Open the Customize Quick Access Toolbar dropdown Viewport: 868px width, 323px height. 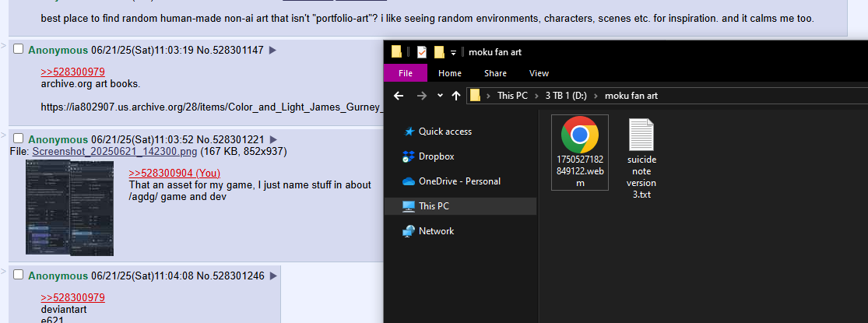[x=453, y=53]
